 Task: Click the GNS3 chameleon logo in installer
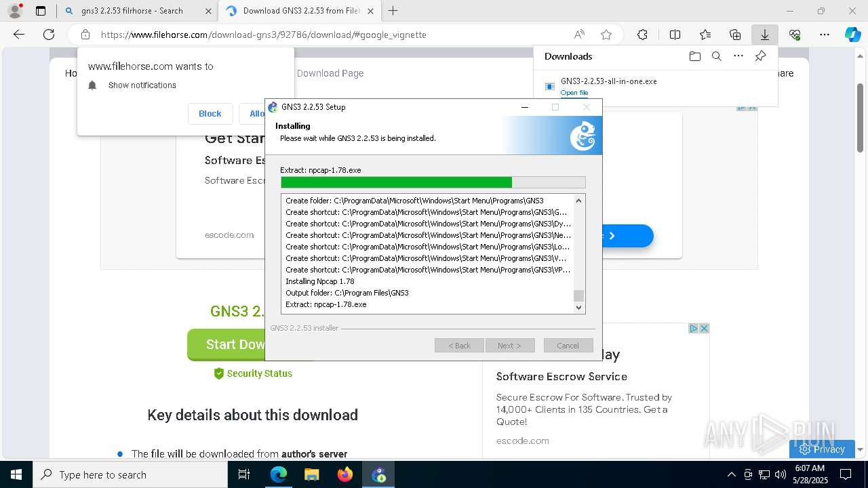(x=583, y=136)
